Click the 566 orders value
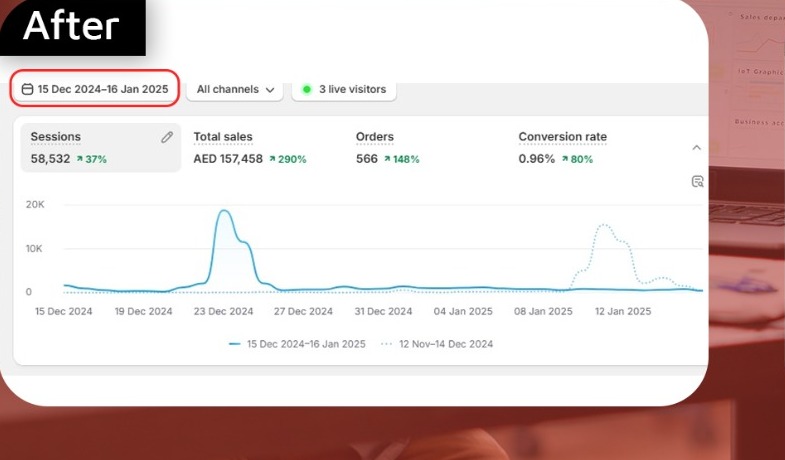Viewport: 785px width, 460px height. tap(367, 159)
